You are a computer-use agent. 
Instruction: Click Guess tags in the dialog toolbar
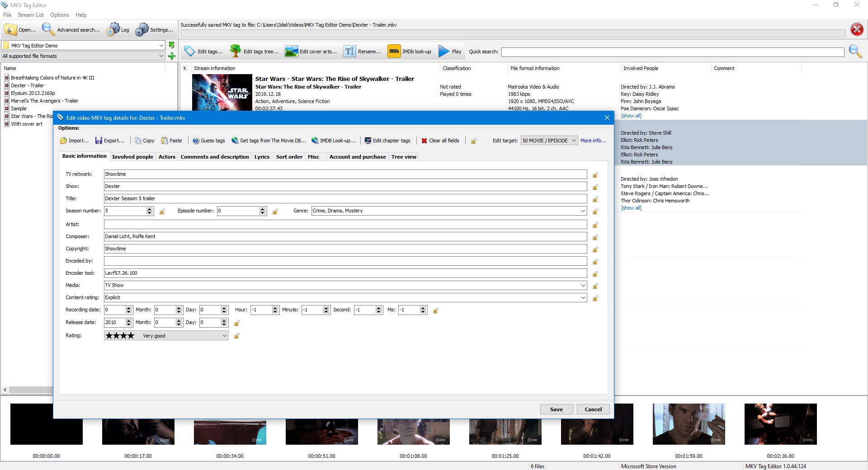pos(209,141)
